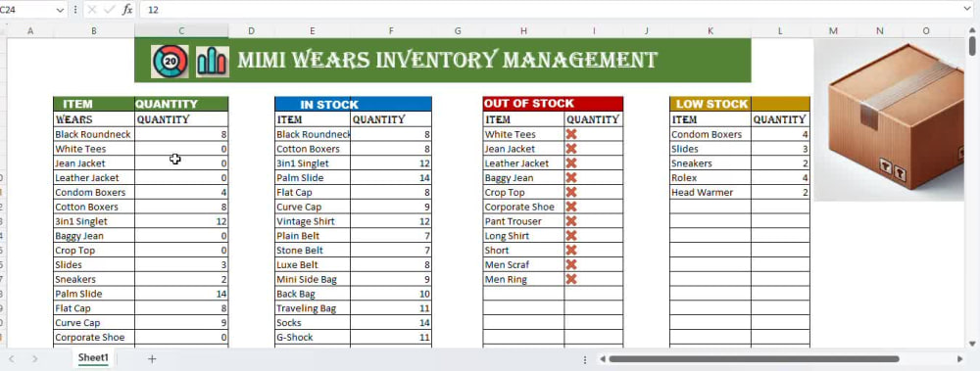Click the sheet tab bar three-dot handle
Viewport: 980px width, 371px height.
coord(585,360)
